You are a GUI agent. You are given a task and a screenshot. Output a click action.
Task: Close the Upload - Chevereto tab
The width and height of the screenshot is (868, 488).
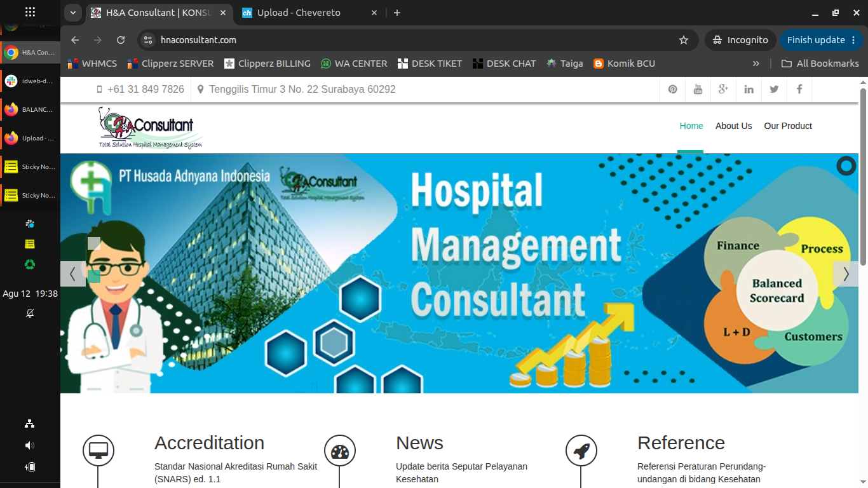(x=374, y=13)
